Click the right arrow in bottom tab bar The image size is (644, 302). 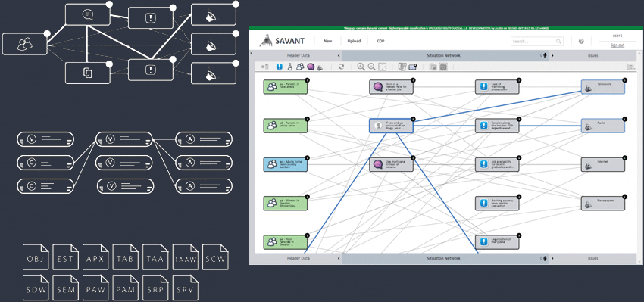click(552, 259)
